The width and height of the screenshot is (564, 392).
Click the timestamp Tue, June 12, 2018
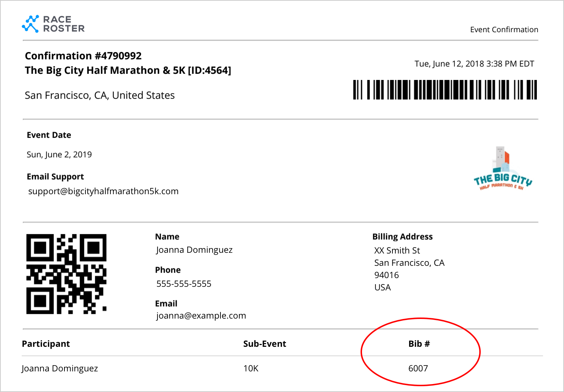[x=474, y=64]
